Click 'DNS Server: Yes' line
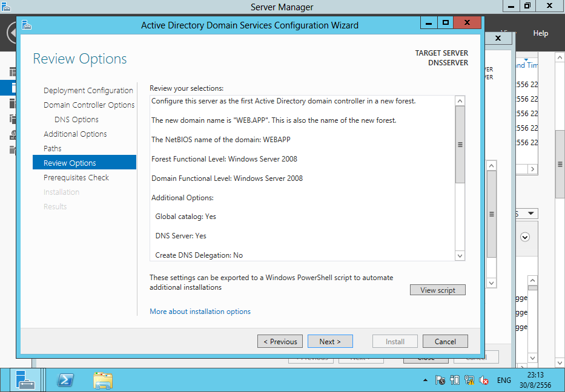 click(180, 236)
